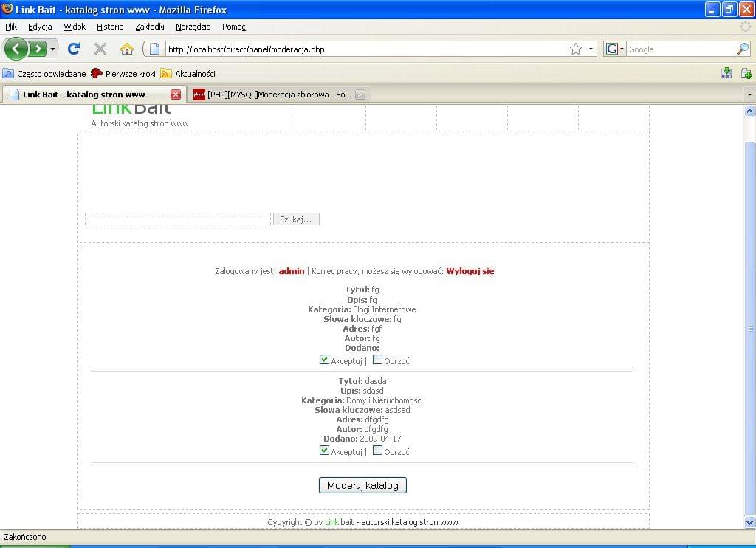The height and width of the screenshot is (548, 756).
Task: Click the category text Blogi Internetowe
Action: point(384,309)
